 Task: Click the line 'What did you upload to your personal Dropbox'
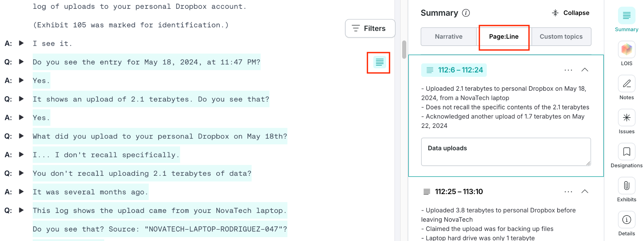(160, 136)
